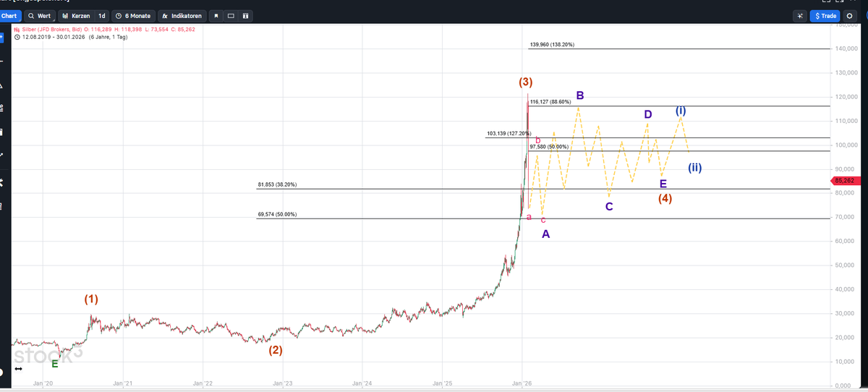
Task: Click the split panel template icon
Action: [x=245, y=16]
